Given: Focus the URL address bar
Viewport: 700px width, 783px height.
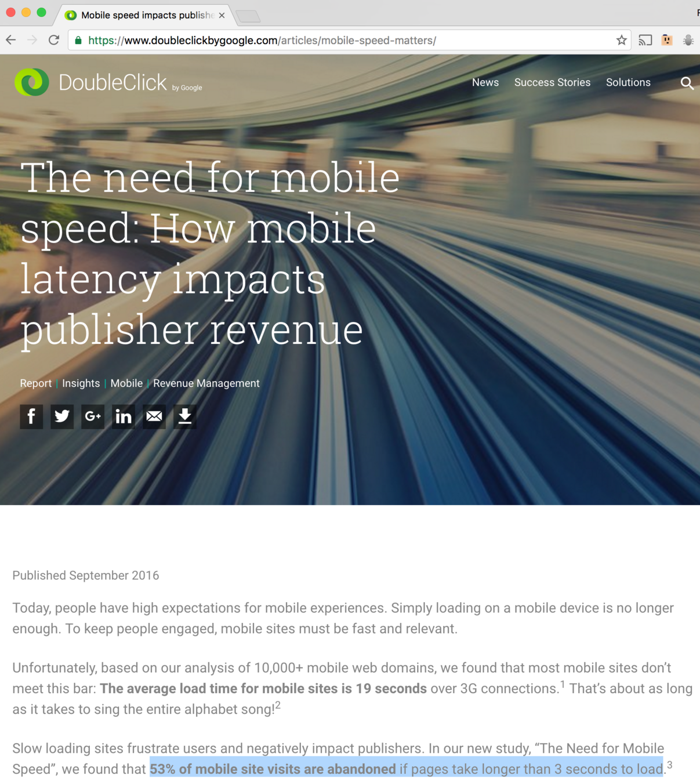Looking at the screenshot, I should point(348,40).
